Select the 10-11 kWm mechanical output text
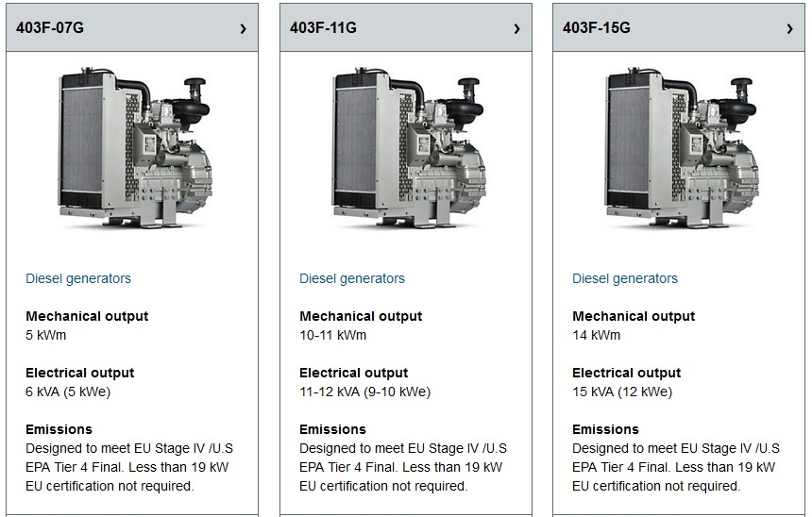Image resolution: width=812 pixels, height=517 pixels. [x=333, y=335]
